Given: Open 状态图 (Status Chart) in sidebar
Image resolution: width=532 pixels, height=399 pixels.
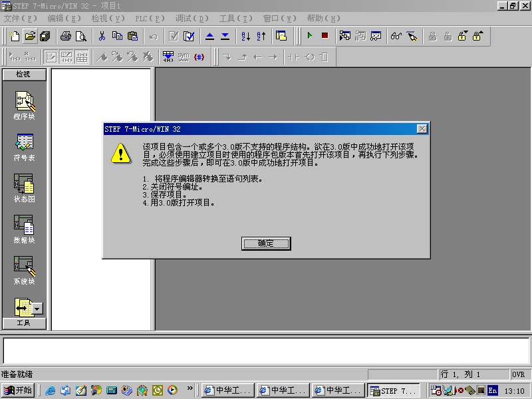Looking at the screenshot, I should (24, 188).
